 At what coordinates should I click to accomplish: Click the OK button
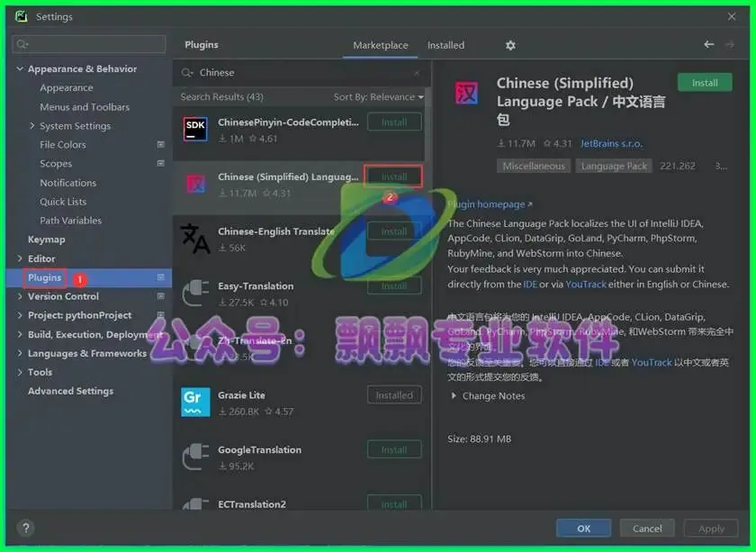point(583,529)
